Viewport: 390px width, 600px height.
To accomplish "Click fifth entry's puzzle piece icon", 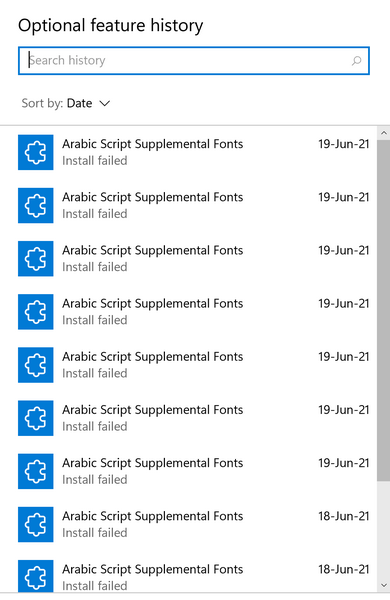I will tap(36, 365).
